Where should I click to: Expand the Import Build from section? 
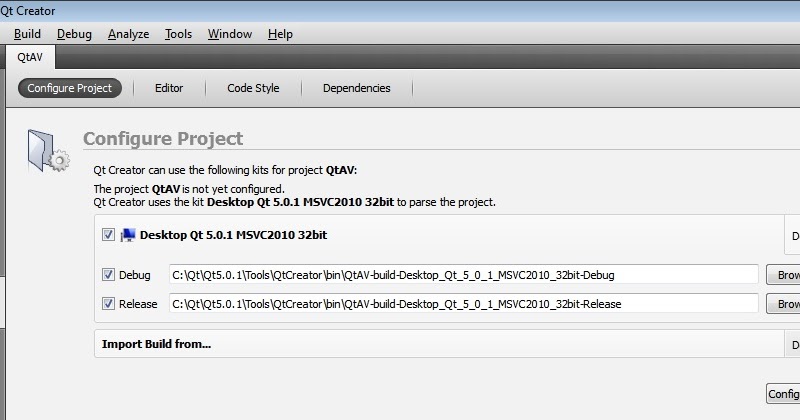click(x=156, y=344)
